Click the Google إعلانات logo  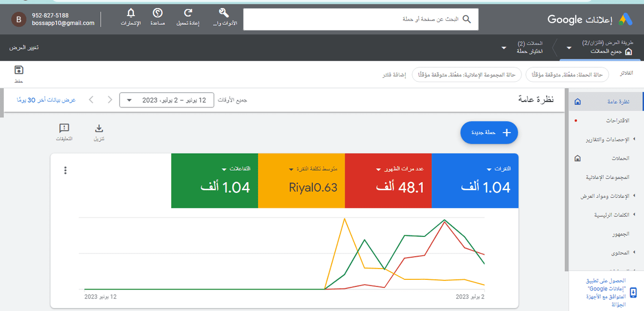[x=596, y=19]
